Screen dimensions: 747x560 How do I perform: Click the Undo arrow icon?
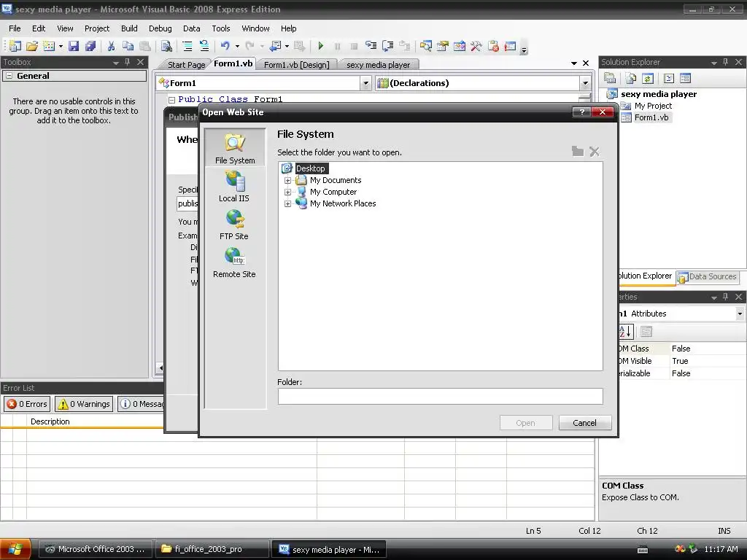[225, 46]
